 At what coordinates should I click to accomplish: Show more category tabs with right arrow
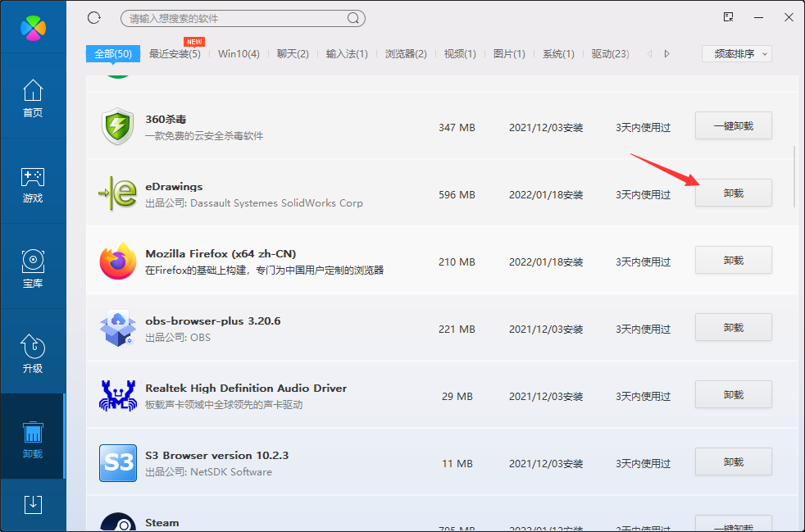point(666,54)
